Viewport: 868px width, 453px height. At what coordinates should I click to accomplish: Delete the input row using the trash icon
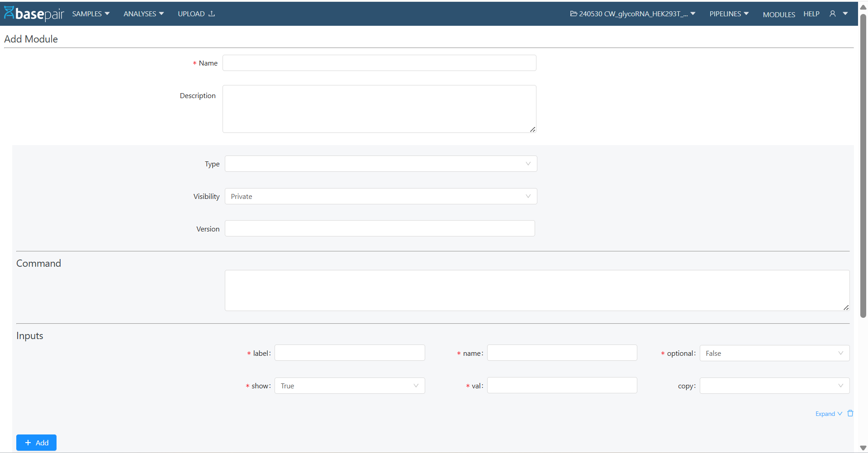(850, 413)
